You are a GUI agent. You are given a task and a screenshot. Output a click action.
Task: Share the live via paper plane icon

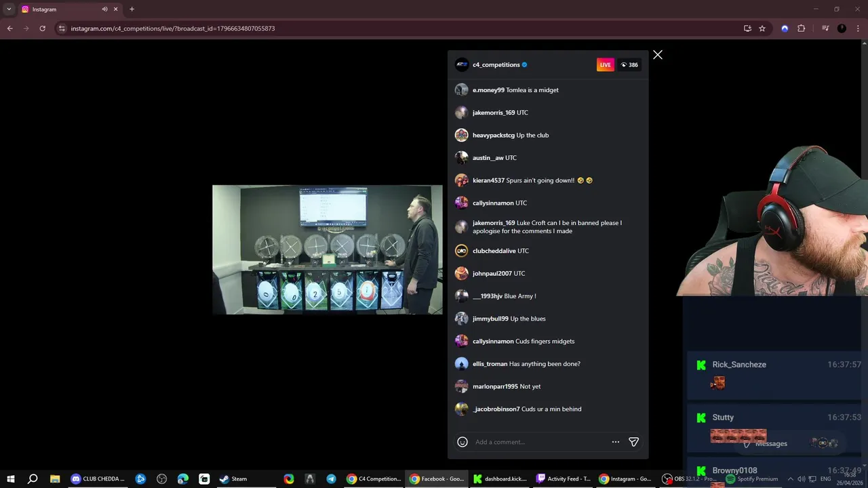[x=634, y=442]
